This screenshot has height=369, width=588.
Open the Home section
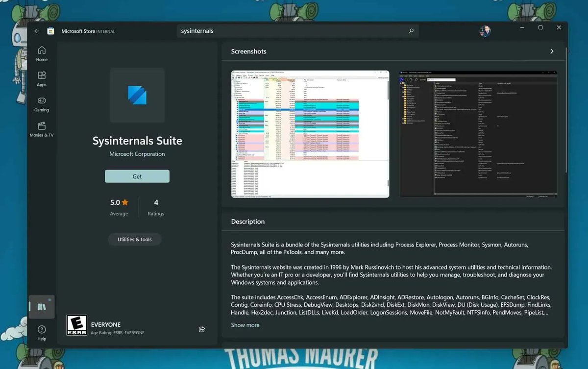point(42,53)
